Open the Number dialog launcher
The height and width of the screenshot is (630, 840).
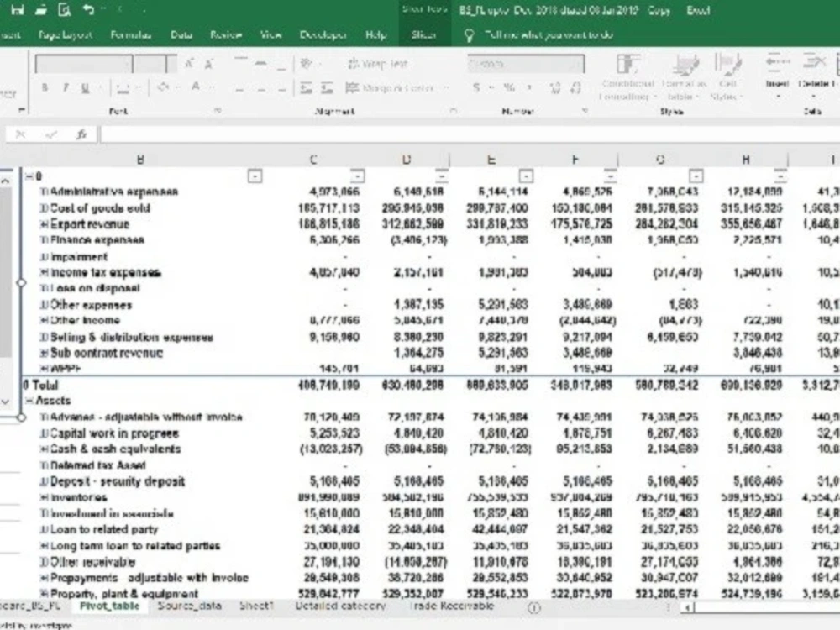tap(585, 111)
